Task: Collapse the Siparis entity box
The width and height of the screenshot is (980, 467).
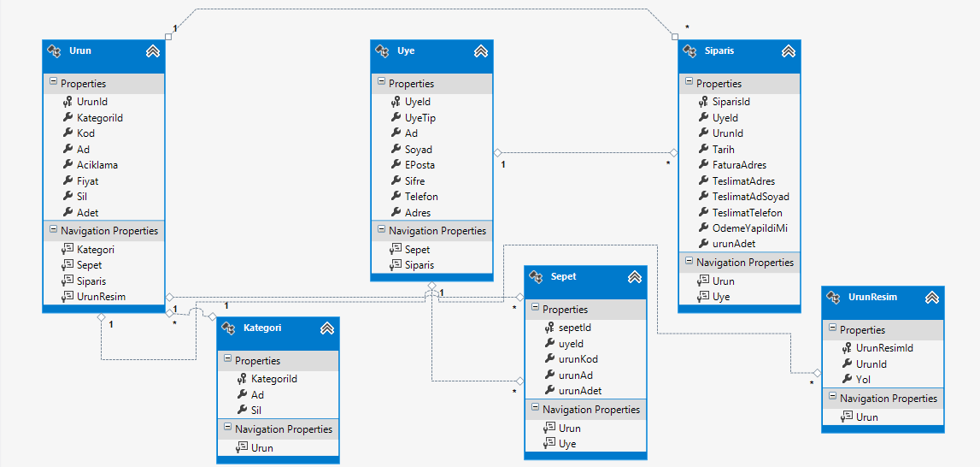Action: pyautogui.click(x=789, y=51)
